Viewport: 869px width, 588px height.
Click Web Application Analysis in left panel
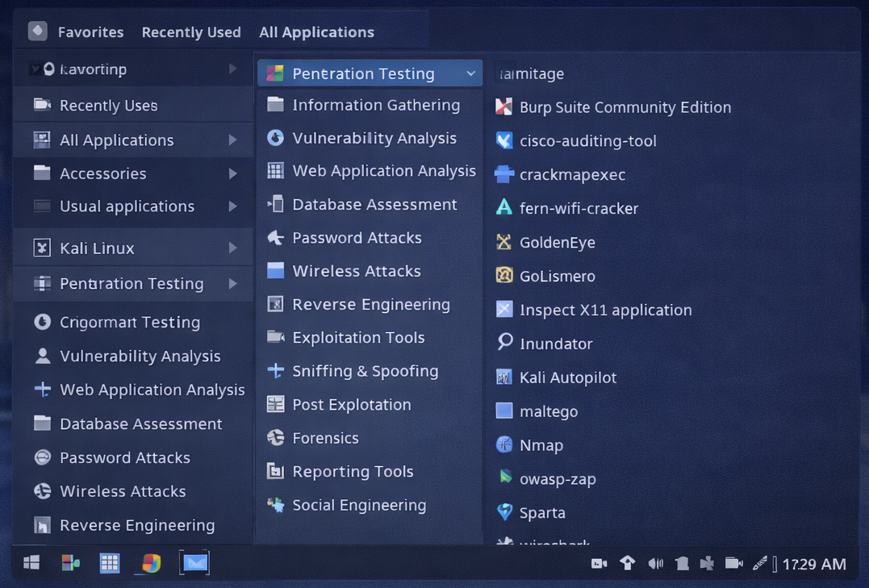133,390
